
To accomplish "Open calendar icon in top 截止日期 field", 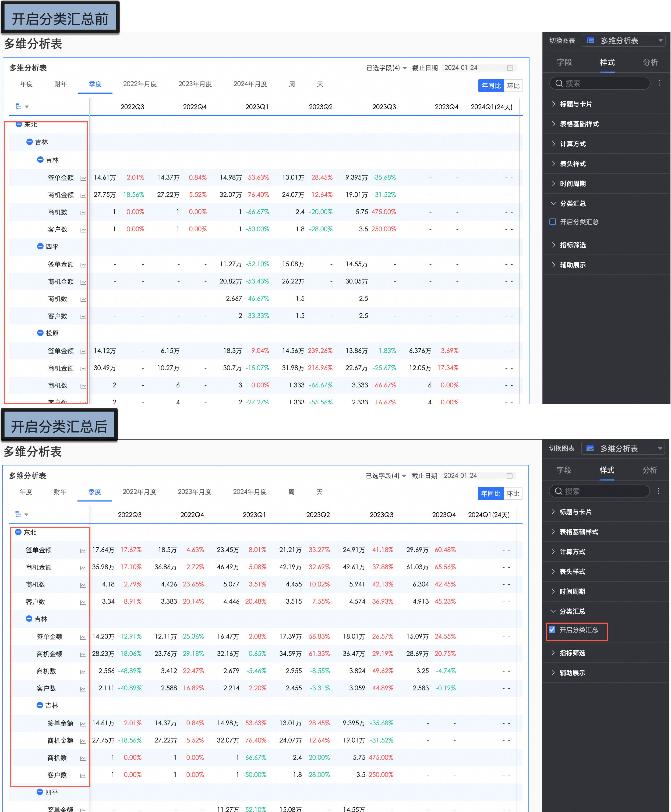I will pos(510,68).
